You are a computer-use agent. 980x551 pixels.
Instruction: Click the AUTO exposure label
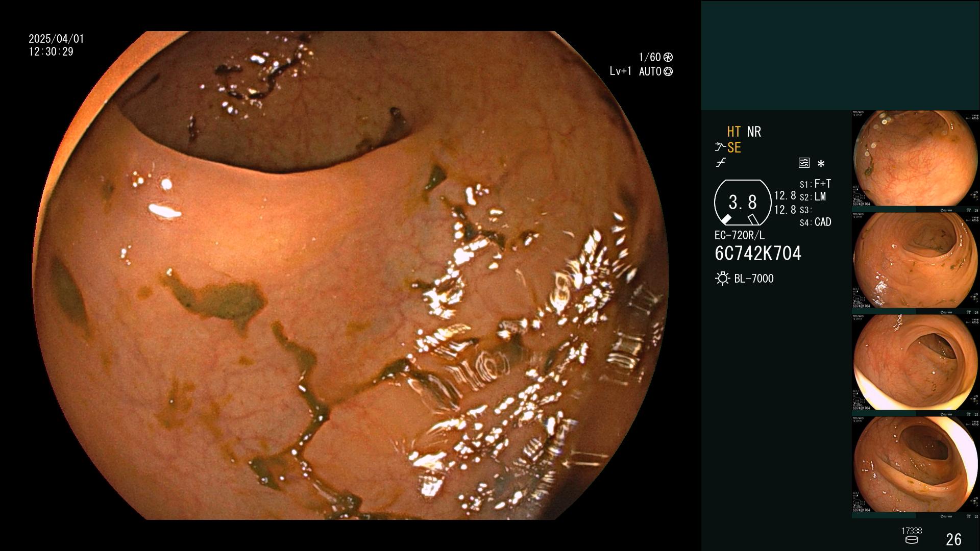650,71
